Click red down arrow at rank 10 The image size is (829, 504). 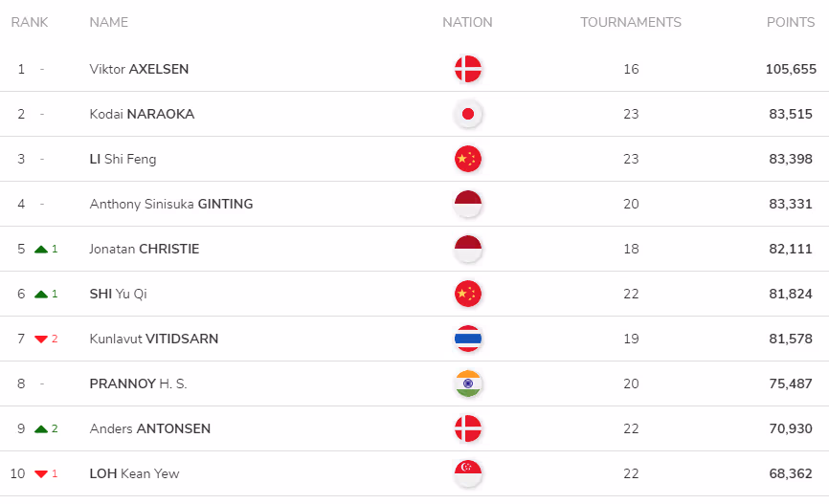[41, 474]
